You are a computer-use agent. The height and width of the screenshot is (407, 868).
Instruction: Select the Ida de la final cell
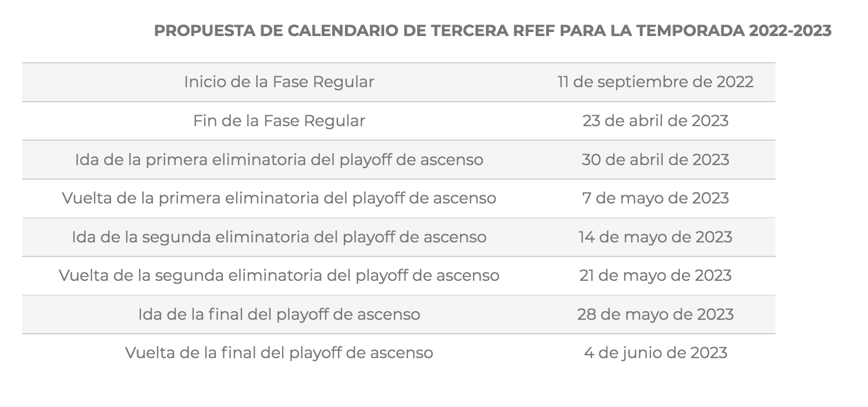point(279,315)
